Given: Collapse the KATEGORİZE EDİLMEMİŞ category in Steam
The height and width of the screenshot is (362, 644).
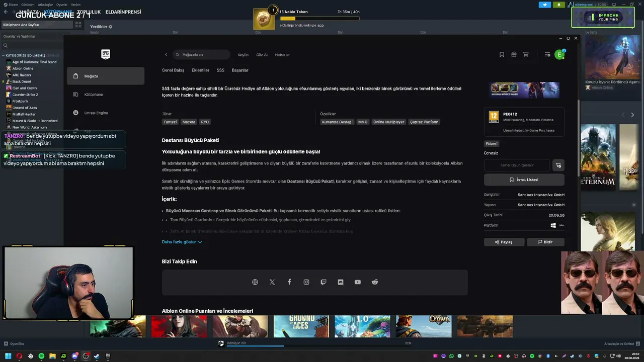Looking at the screenshot, I should pyautogui.click(x=4, y=55).
